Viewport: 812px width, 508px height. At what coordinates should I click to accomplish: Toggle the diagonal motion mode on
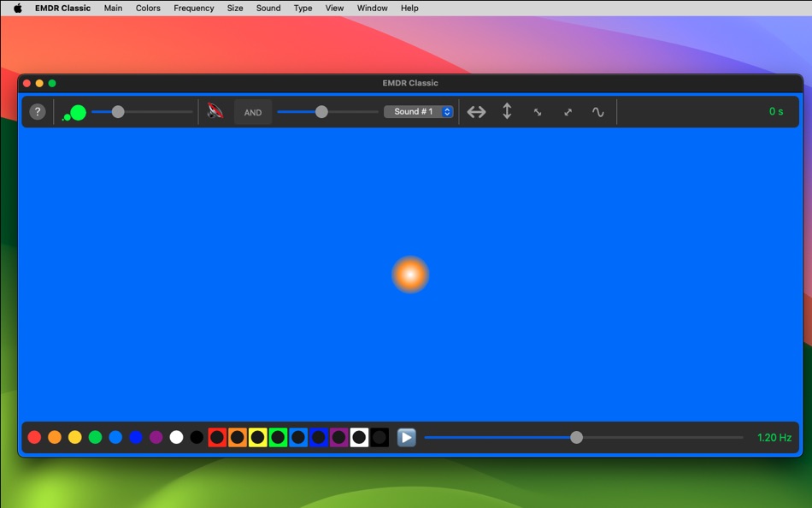pyautogui.click(x=538, y=111)
